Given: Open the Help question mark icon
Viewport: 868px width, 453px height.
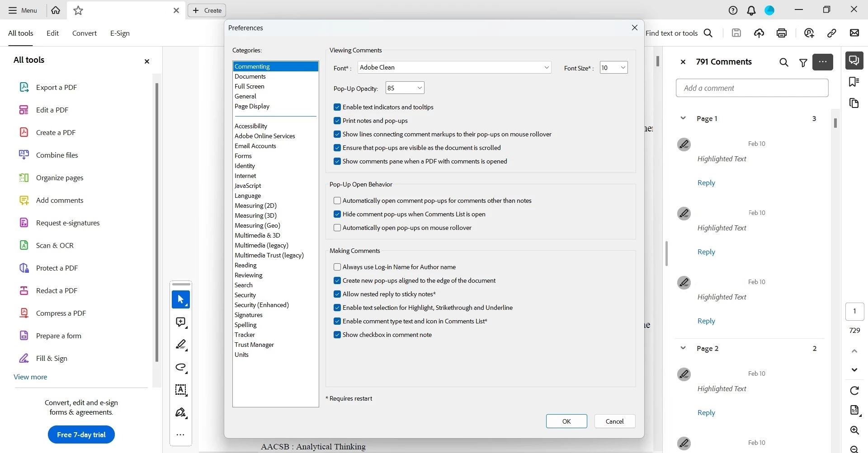Looking at the screenshot, I should click(733, 10).
